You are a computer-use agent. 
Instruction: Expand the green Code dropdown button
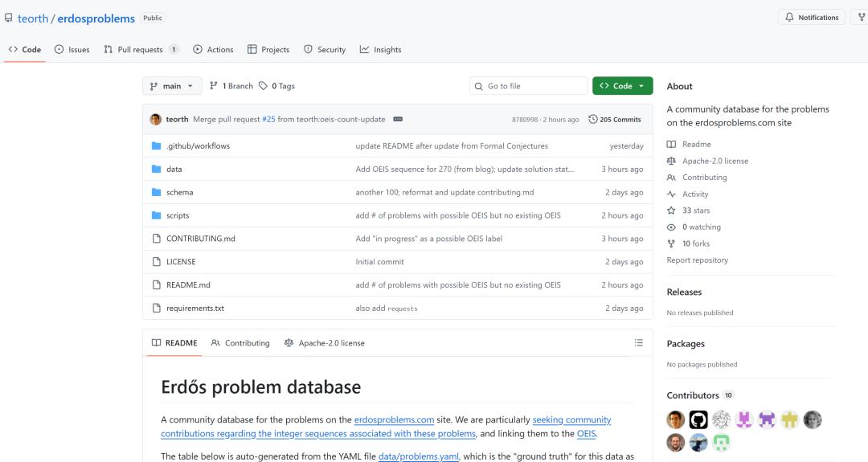click(x=622, y=86)
